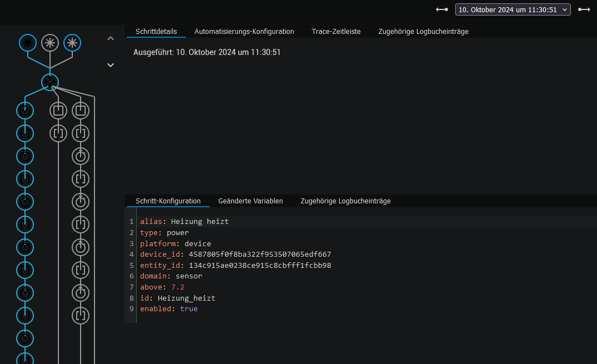Click the 'Ausgeführt: 10. Oktober 2024 um 11:30:51' text

pyautogui.click(x=207, y=52)
